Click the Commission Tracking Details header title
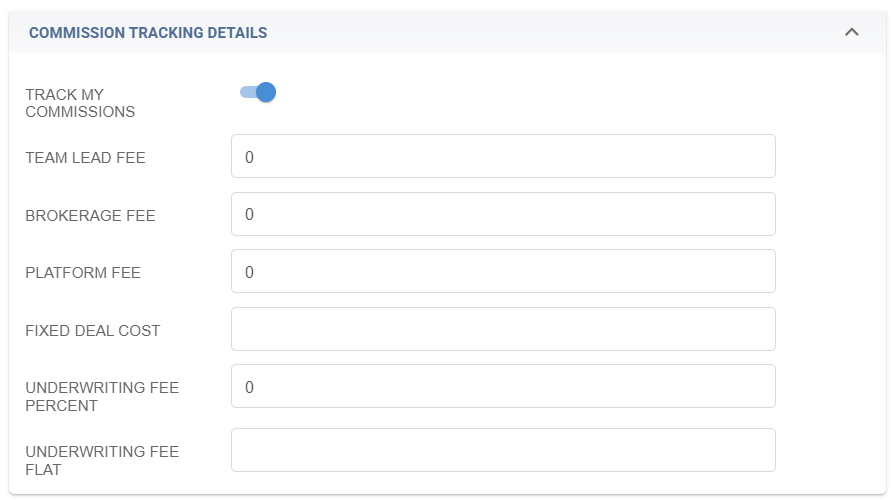Screen dimensions: 891x500 point(148,33)
